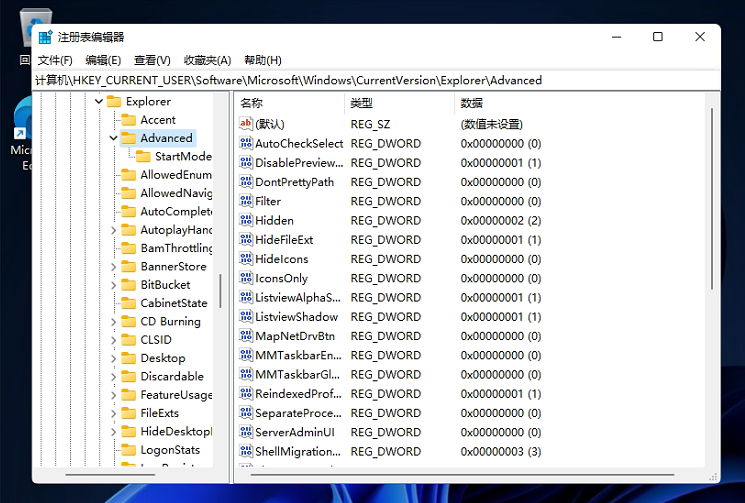Click the DWORD icon beside ServerAdminUI
745x503 pixels.
pyautogui.click(x=246, y=432)
